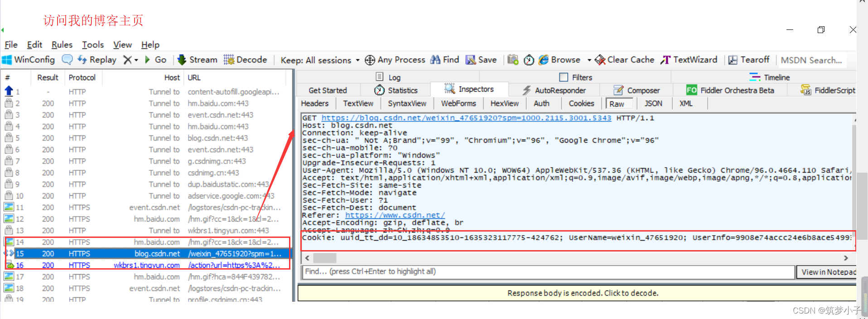Open Fiddler Orchestra Beta tab
This screenshot has width=868, height=319.
pos(730,90)
